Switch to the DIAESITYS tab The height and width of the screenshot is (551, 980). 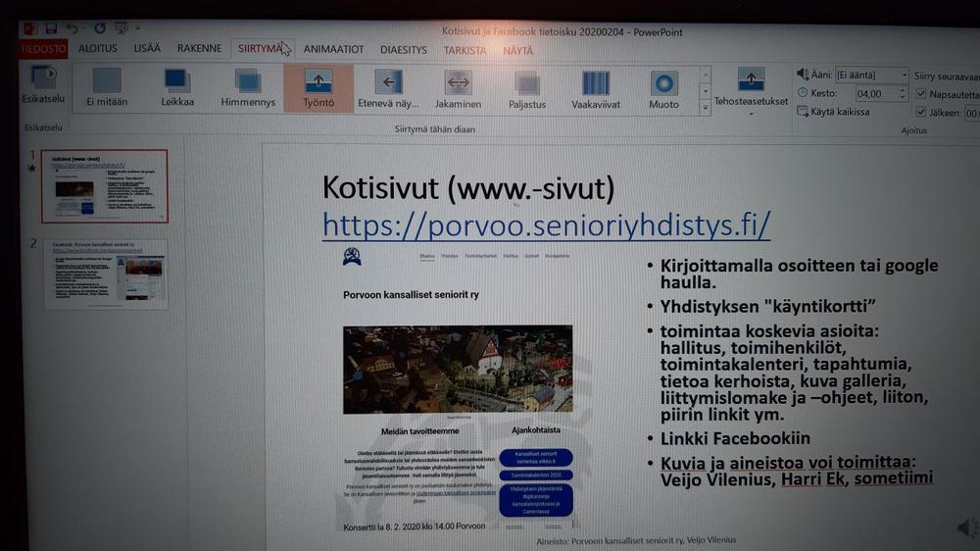[x=403, y=50]
